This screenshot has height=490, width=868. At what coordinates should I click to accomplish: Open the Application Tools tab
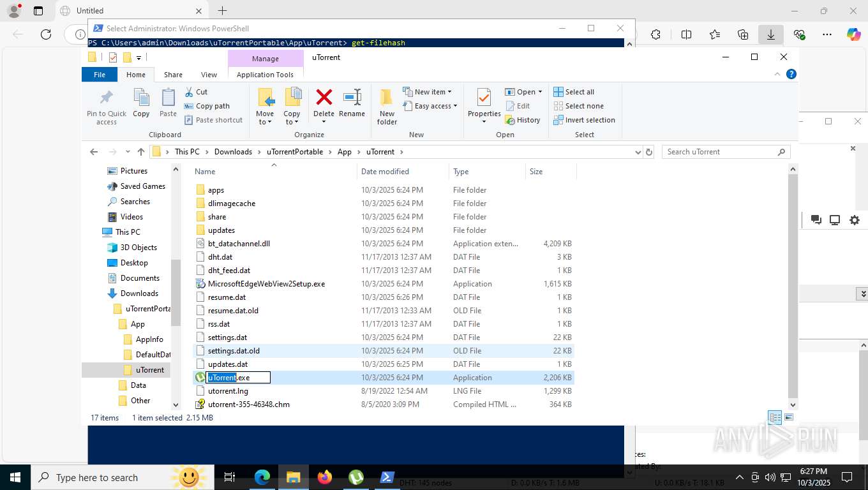pos(265,75)
